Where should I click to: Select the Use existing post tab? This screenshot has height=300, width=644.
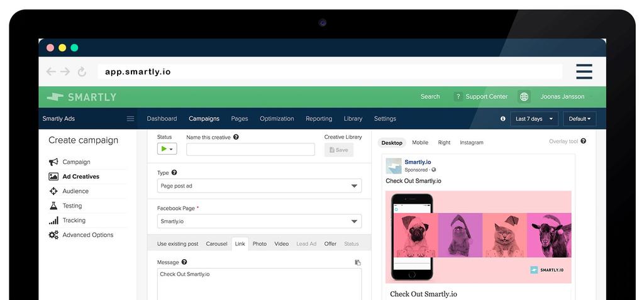click(x=177, y=243)
